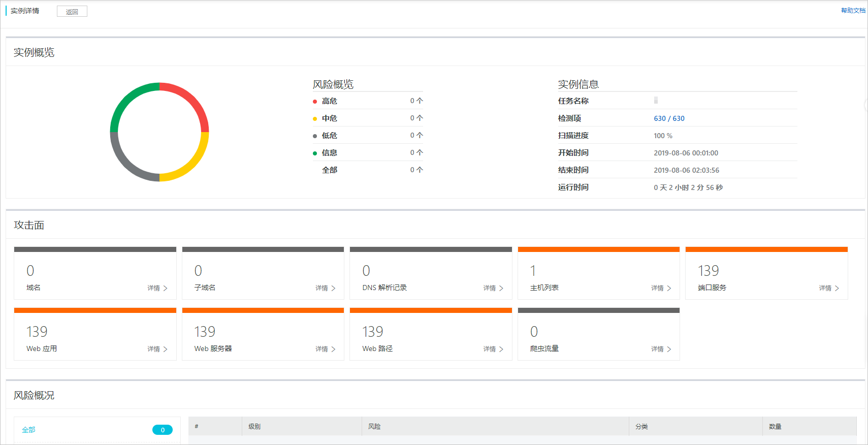Click the 信息 green legend dot
The height and width of the screenshot is (445, 868).
(x=315, y=153)
